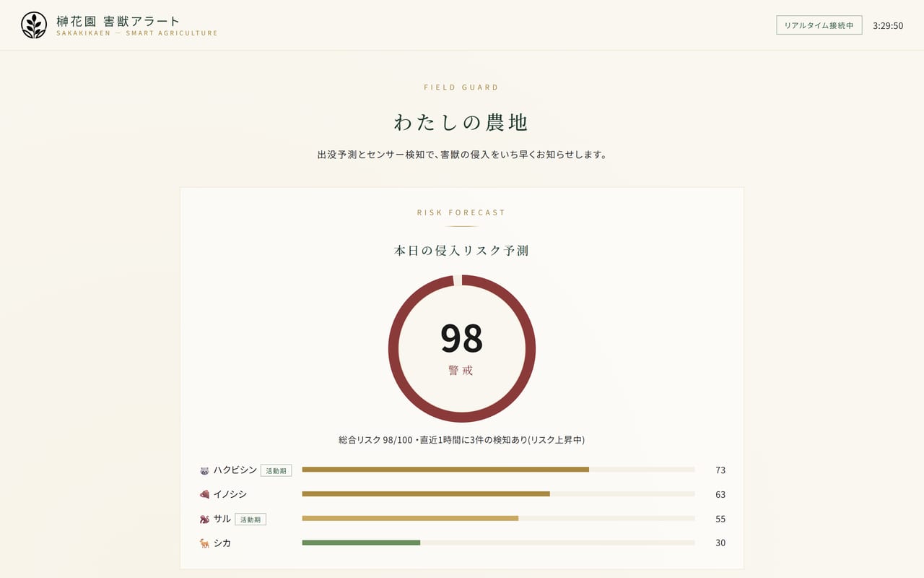This screenshot has height=578, width=924.
Task: Click the ハクビシン animal name
Action: coord(235,470)
